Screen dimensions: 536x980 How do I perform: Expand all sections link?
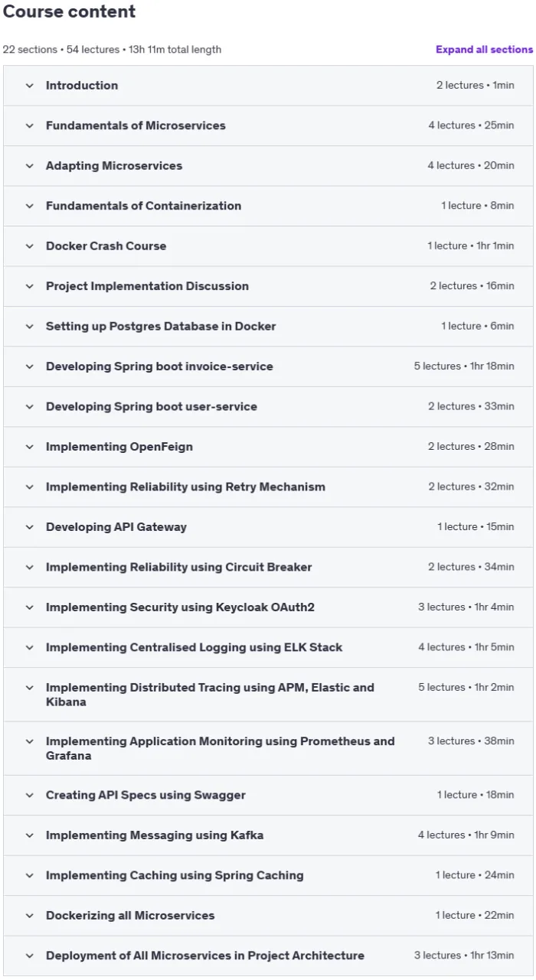tap(484, 50)
